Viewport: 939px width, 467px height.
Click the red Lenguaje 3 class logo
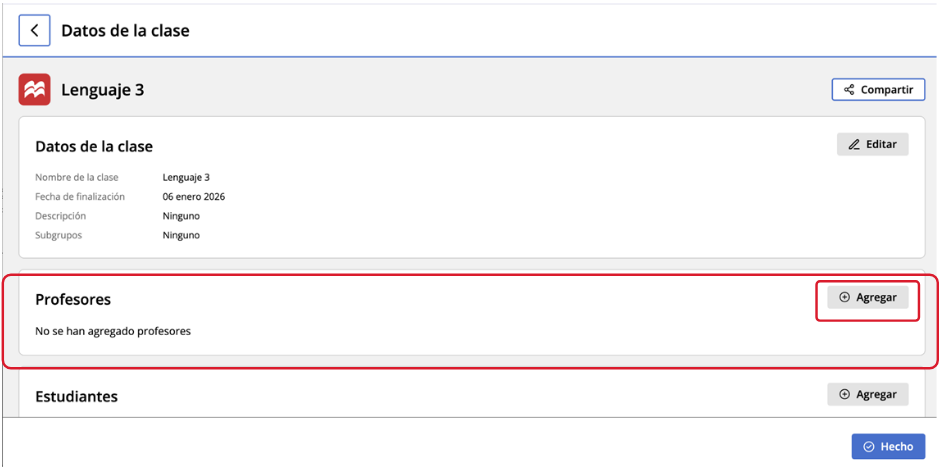pos(34,89)
